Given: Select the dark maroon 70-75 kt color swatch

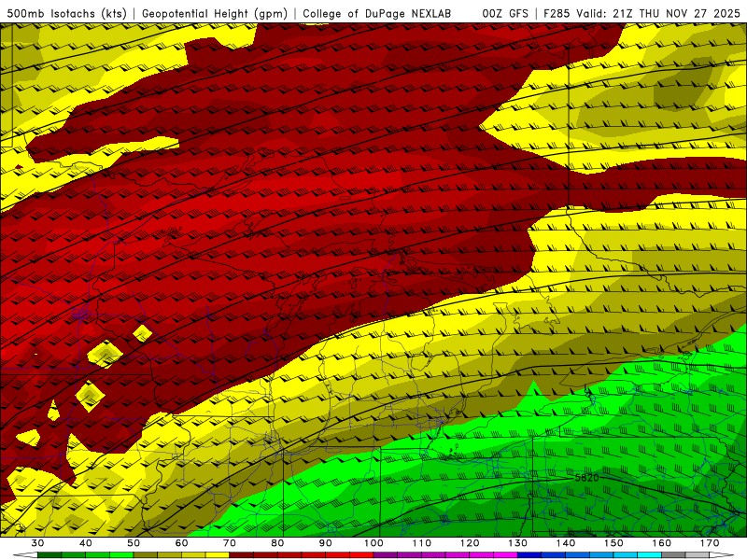Looking at the screenshot, I should point(242,555).
